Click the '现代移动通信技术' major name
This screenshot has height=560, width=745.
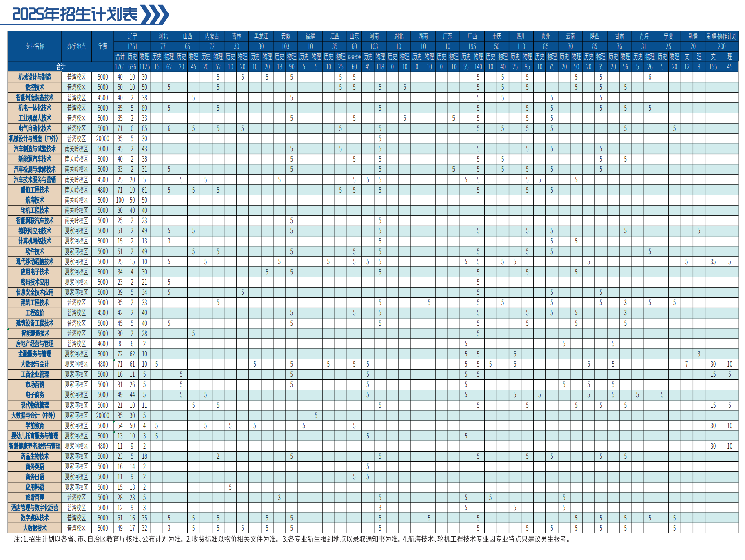(x=35, y=261)
